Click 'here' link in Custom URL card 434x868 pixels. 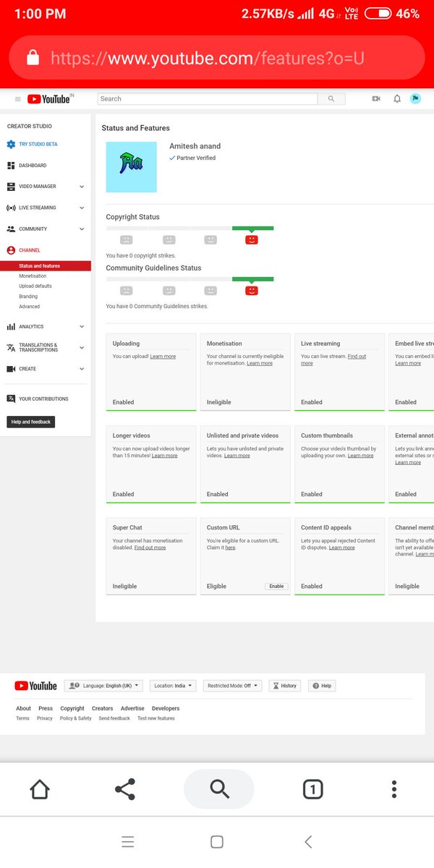pyautogui.click(x=230, y=548)
